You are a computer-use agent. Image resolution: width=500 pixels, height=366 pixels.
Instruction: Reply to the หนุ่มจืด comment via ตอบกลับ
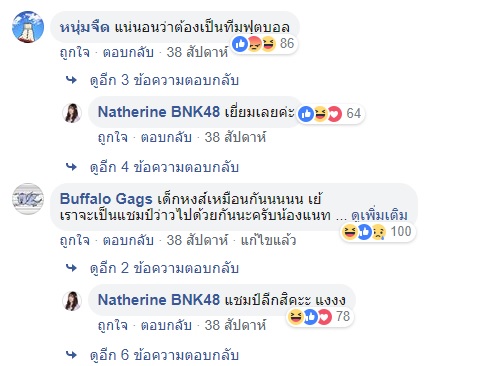click(128, 52)
